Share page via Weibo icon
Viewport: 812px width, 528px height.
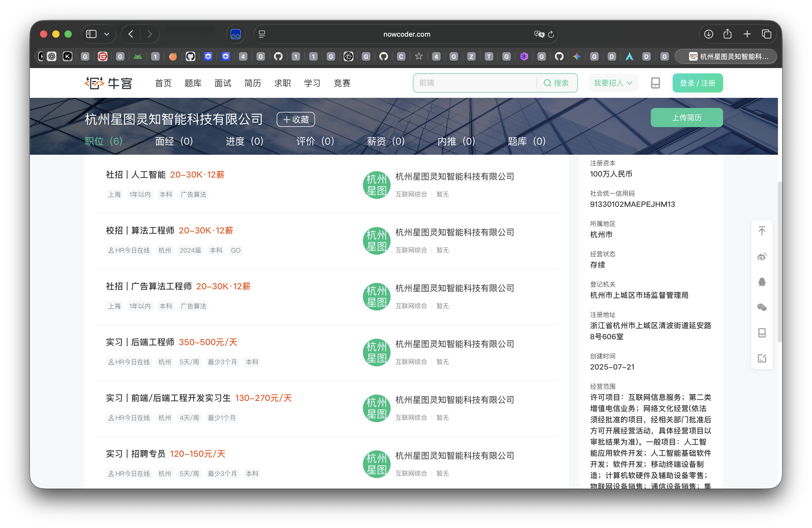click(761, 256)
